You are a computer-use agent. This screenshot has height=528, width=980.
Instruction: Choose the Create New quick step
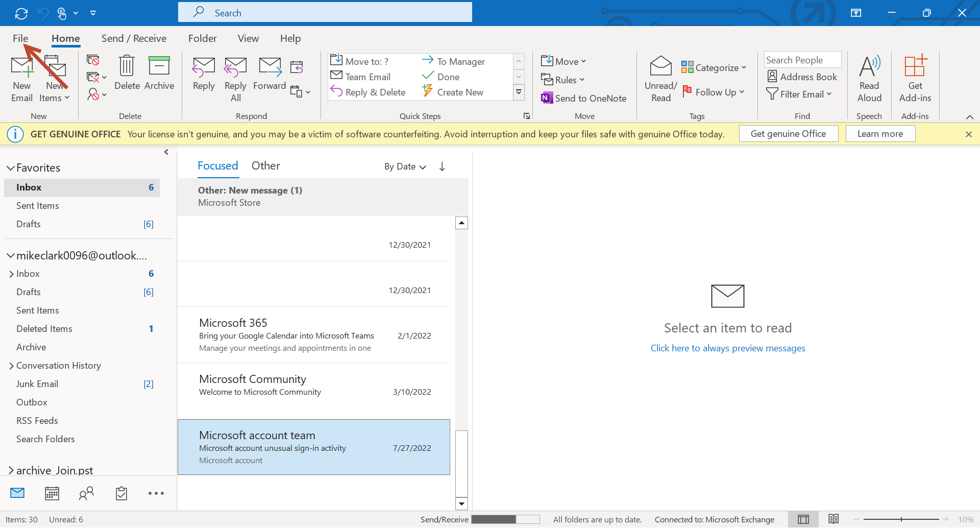pyautogui.click(x=453, y=92)
